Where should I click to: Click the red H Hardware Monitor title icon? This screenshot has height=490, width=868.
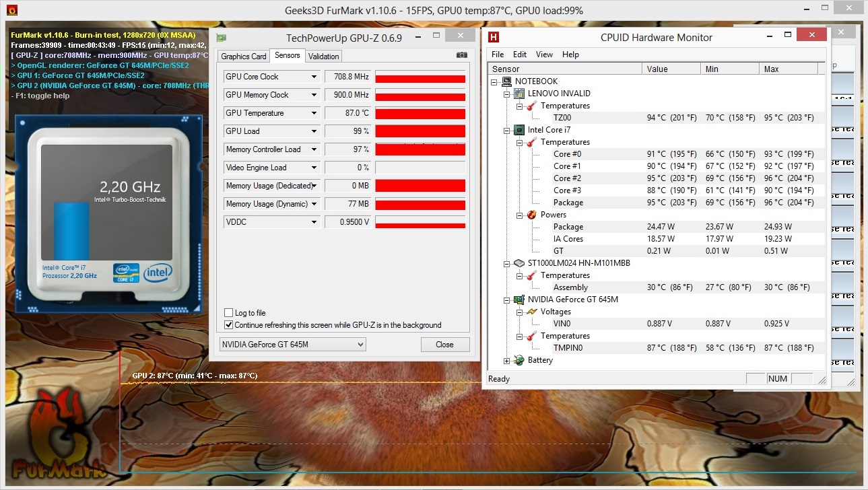tap(494, 38)
